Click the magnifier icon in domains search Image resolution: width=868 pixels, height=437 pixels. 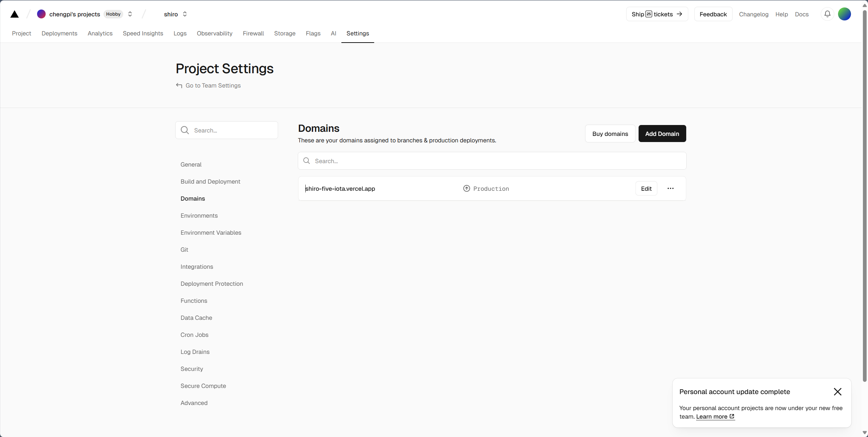click(x=307, y=161)
